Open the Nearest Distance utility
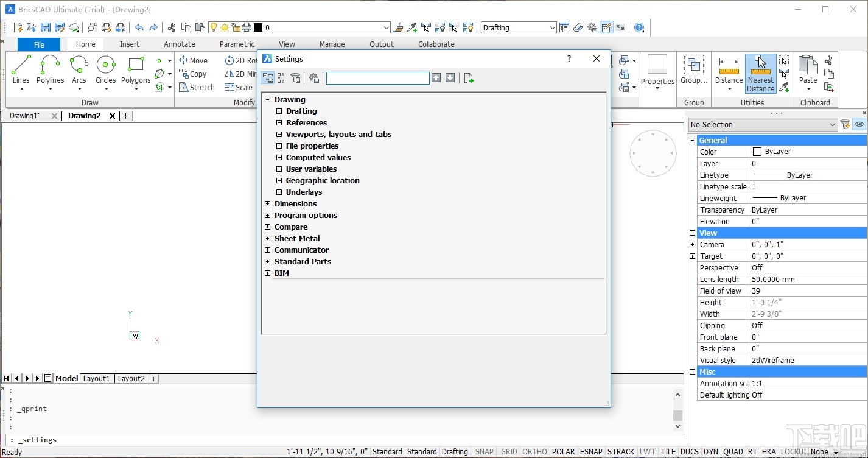 pos(760,72)
